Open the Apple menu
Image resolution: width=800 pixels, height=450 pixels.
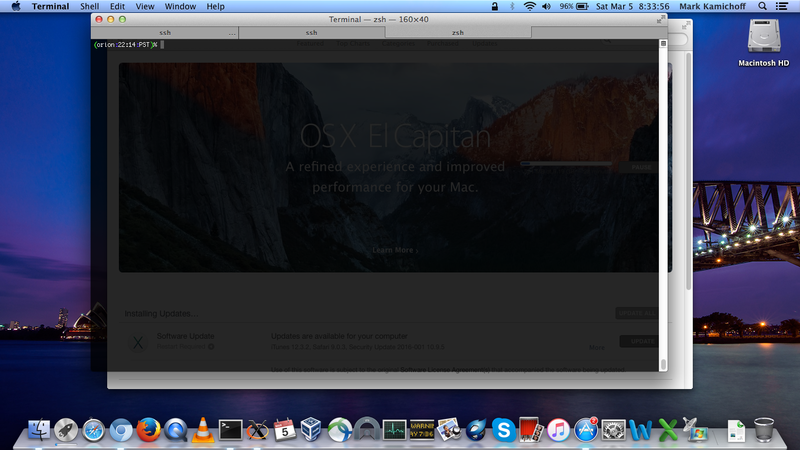pyautogui.click(x=16, y=6)
